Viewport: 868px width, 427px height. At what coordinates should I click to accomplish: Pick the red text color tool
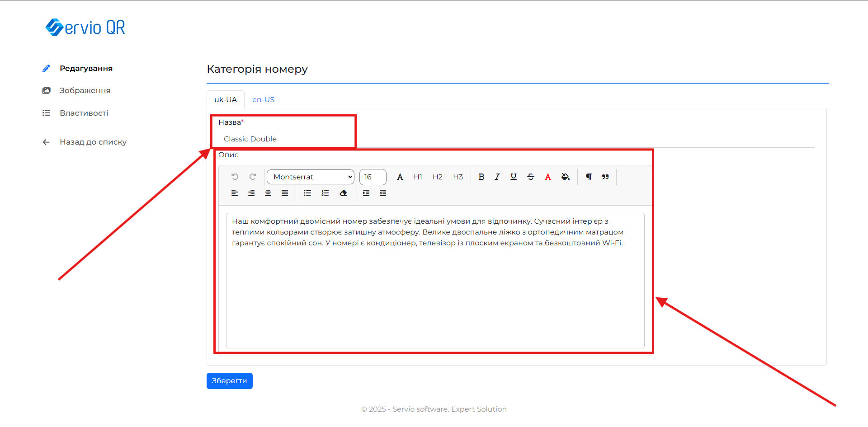coord(547,177)
